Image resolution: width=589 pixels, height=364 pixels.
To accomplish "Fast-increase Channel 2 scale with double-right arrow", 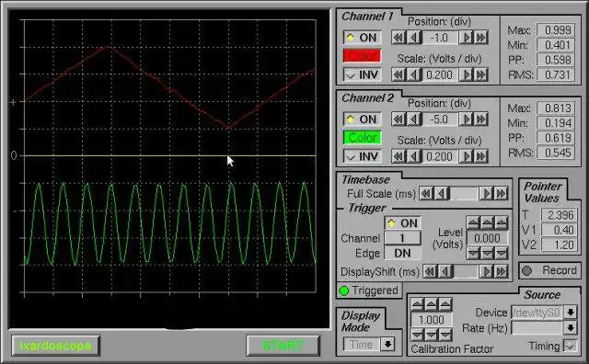I will (480, 156).
